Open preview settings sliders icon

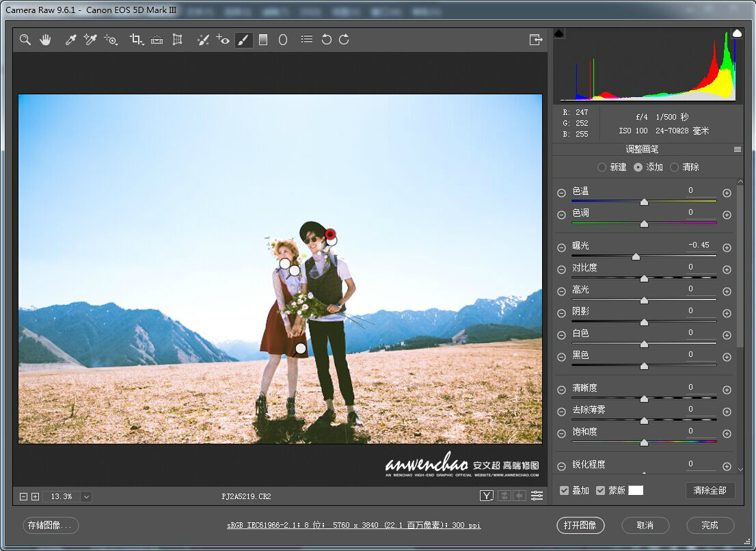click(537, 496)
